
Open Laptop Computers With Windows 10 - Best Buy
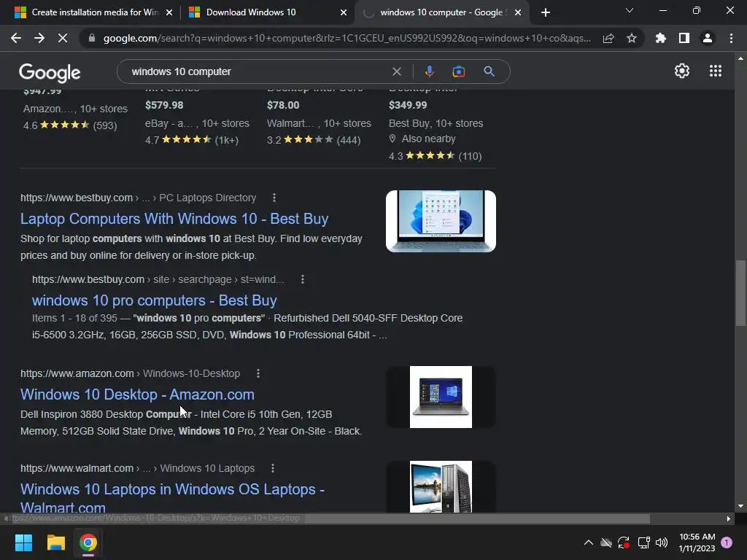point(174,219)
